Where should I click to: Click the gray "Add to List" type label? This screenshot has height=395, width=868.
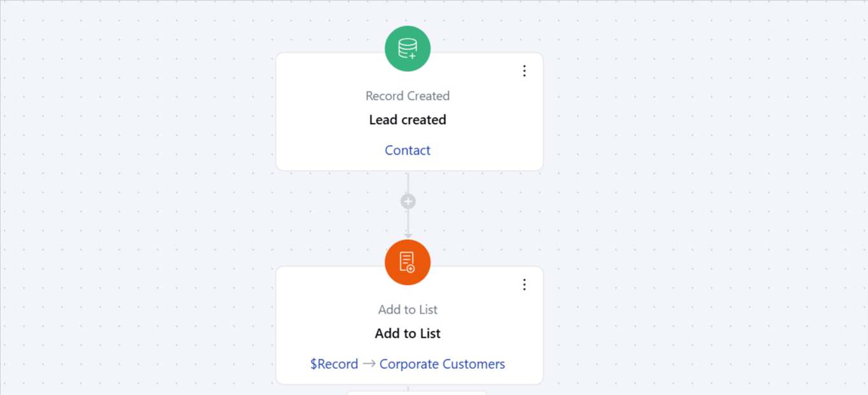(408, 310)
